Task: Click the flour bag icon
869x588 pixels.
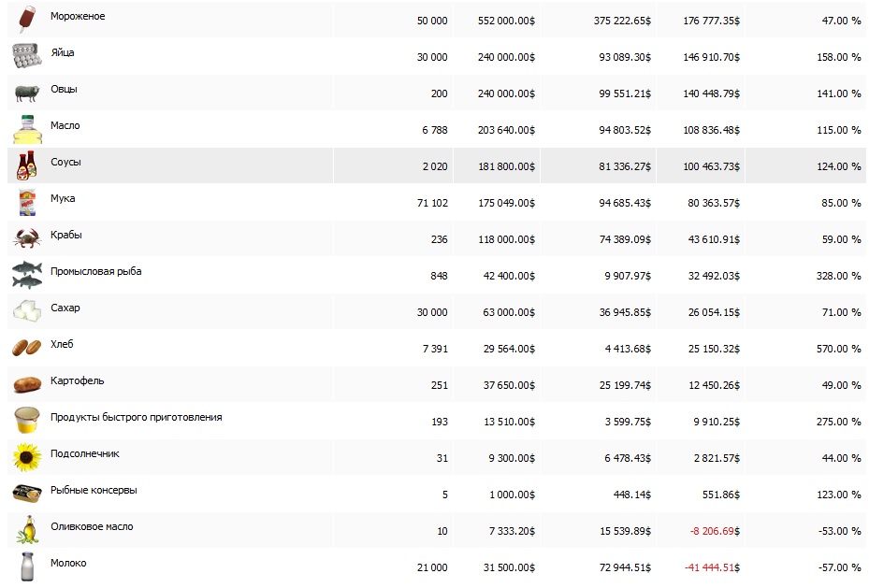Action: [x=27, y=202]
